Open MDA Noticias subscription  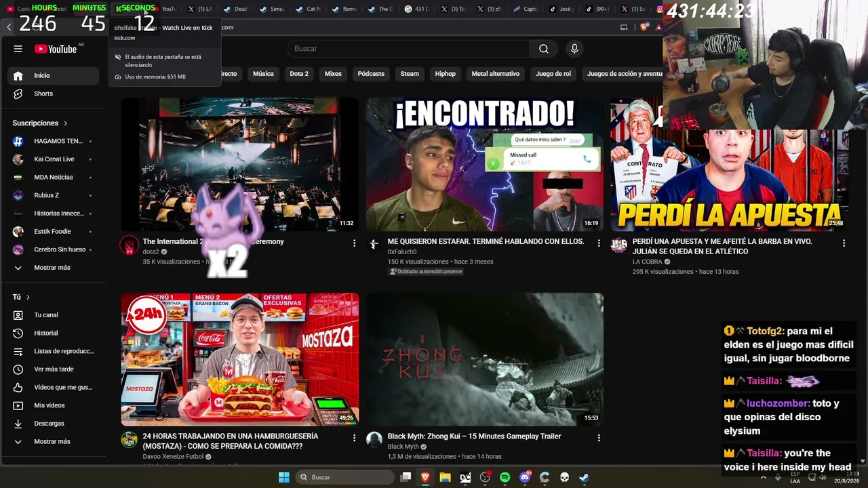coord(53,177)
